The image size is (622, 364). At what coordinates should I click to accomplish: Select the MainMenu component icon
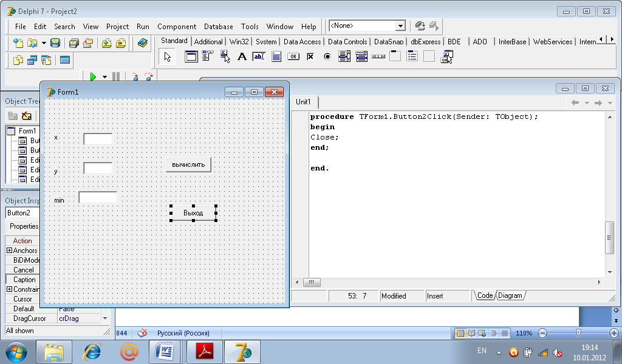coord(208,56)
